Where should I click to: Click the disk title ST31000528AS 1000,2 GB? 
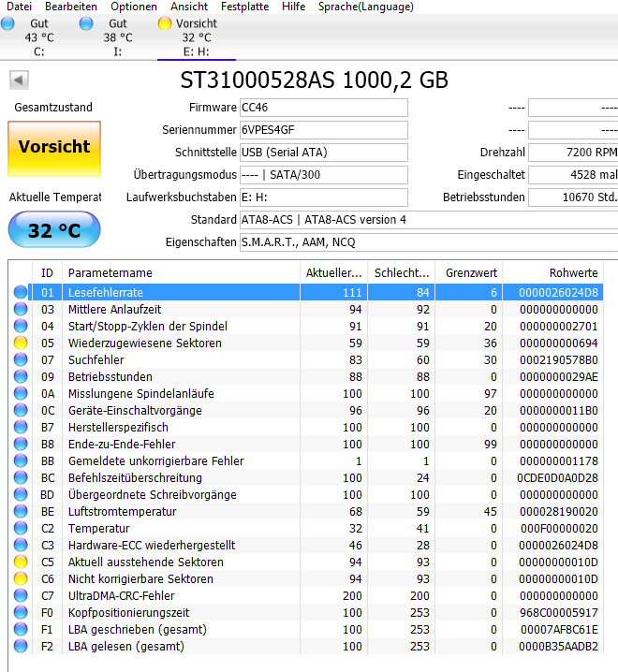coord(314,80)
